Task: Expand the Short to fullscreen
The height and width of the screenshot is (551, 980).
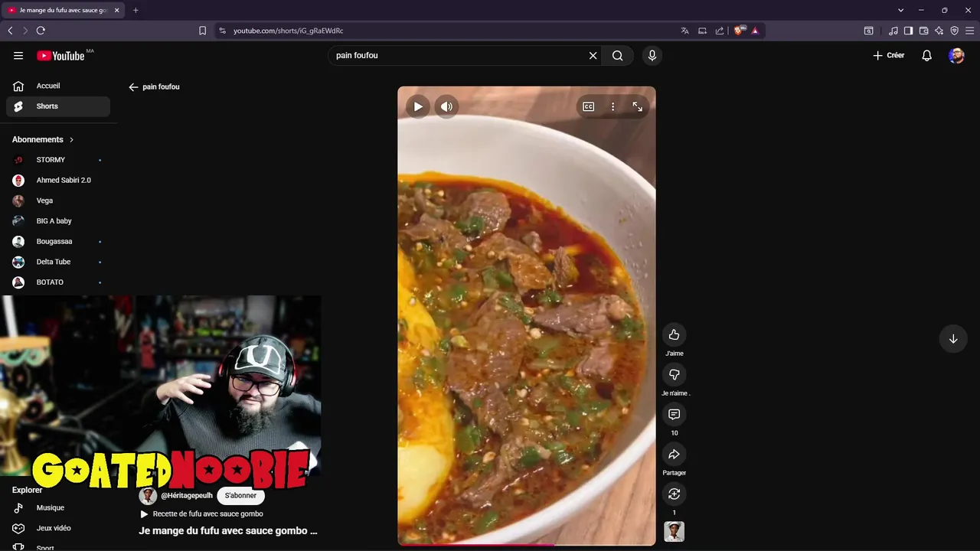Action: pyautogui.click(x=637, y=107)
